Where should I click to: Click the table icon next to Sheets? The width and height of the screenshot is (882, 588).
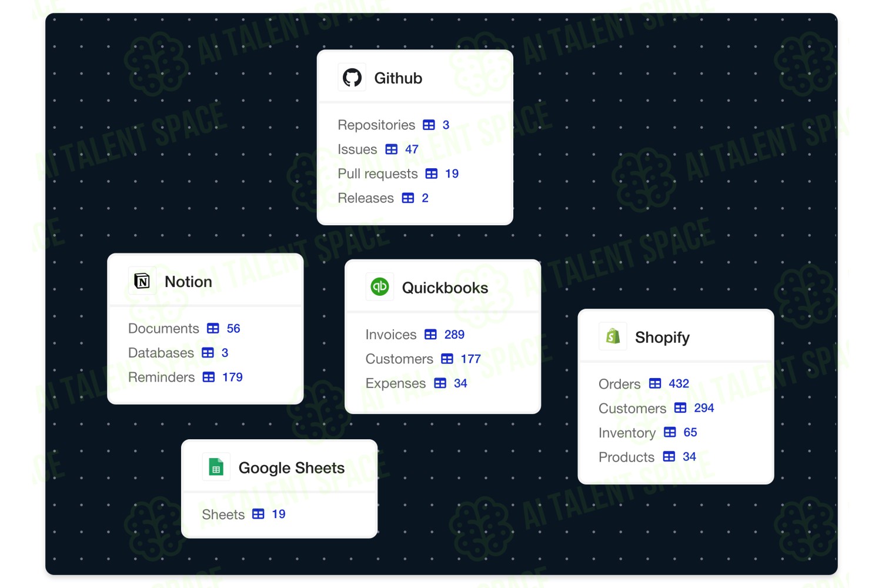point(258,514)
